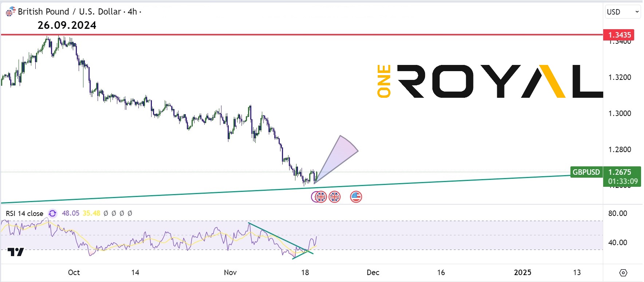Click the 18 date label on time axis
This screenshot has width=644, height=282.
pyautogui.click(x=305, y=273)
